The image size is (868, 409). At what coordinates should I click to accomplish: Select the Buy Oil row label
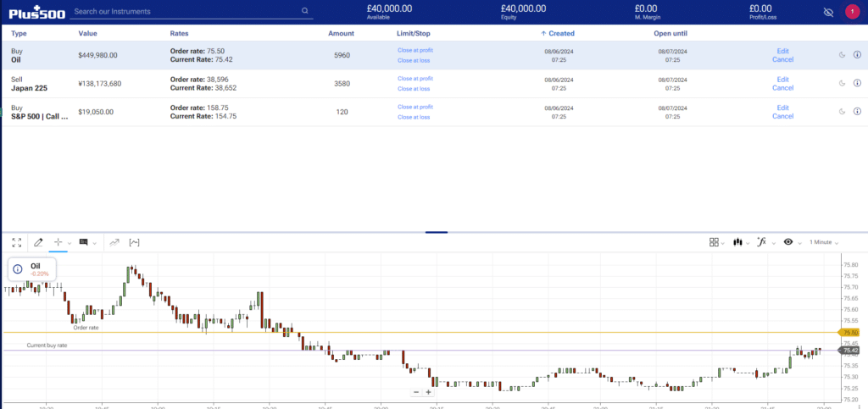click(17, 55)
